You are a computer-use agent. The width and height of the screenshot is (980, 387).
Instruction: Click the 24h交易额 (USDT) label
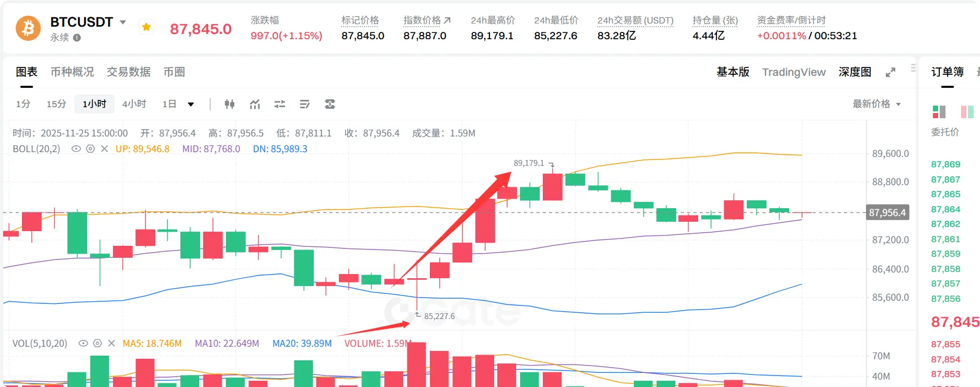pos(635,20)
